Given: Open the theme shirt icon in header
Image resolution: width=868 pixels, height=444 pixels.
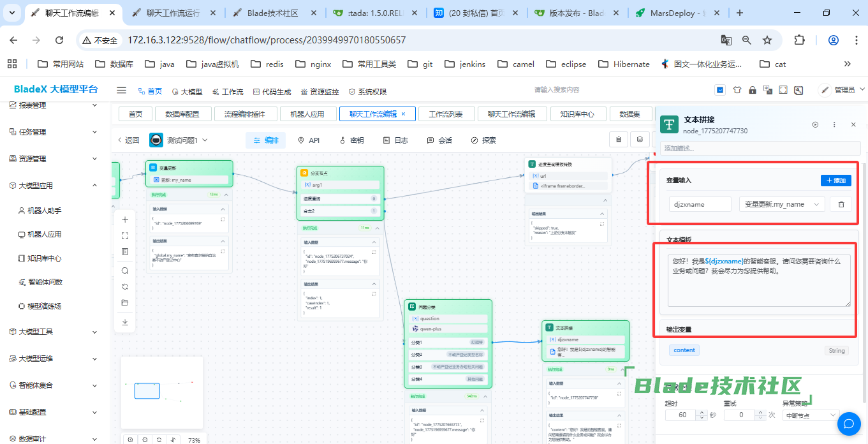Looking at the screenshot, I should [737, 91].
